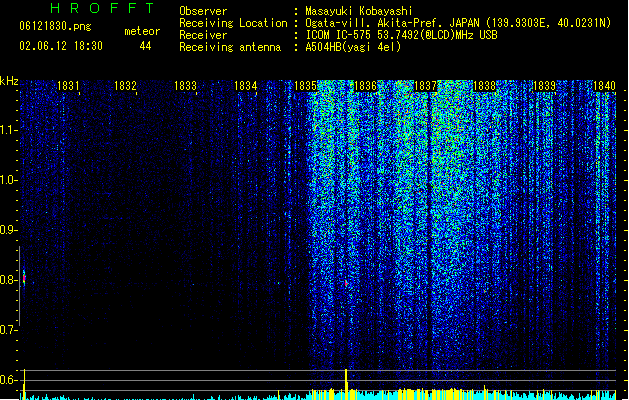629x400 pixels.
Task: Click the 1.0 kHz axis label
Action: [8, 180]
